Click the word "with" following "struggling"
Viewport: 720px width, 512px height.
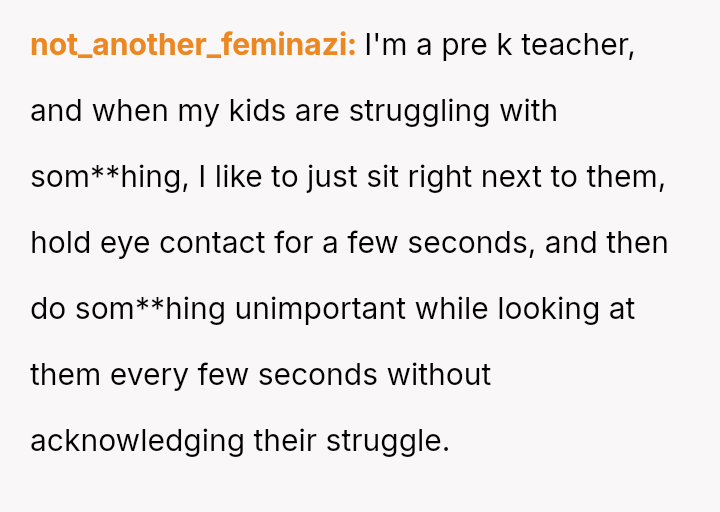[x=528, y=111]
